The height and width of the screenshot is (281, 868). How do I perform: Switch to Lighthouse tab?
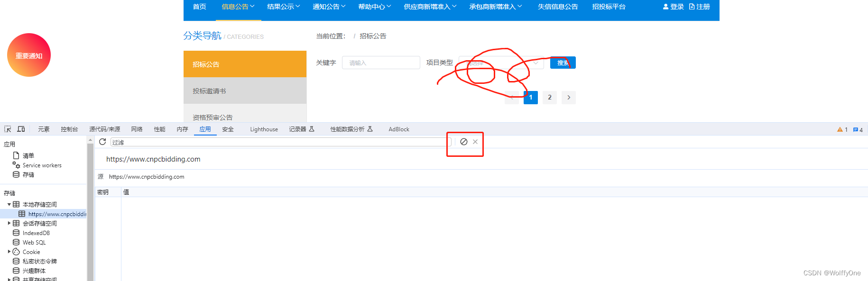[x=264, y=129]
